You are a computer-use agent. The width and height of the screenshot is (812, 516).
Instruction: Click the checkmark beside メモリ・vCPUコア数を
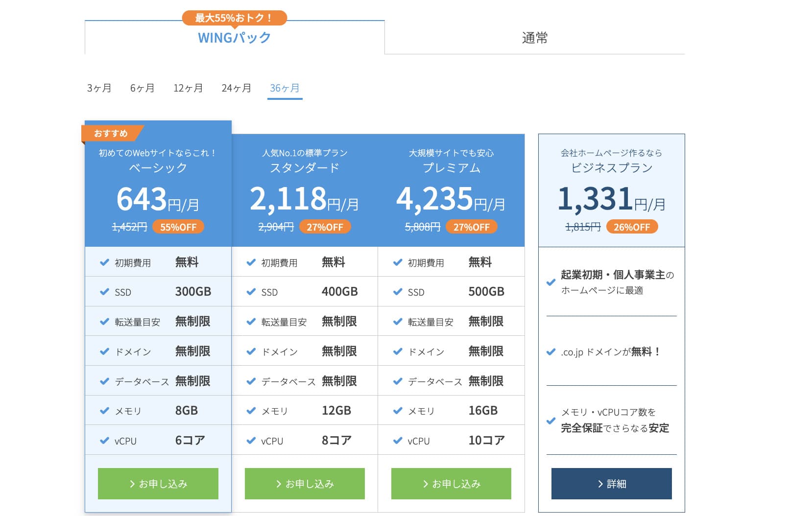pyautogui.click(x=551, y=421)
